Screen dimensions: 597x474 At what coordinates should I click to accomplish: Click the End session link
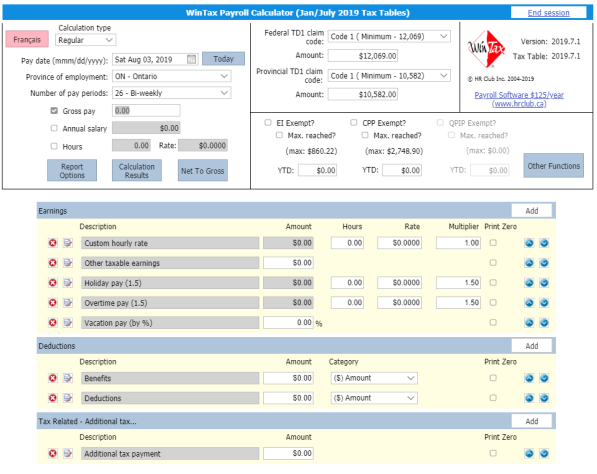(x=548, y=13)
